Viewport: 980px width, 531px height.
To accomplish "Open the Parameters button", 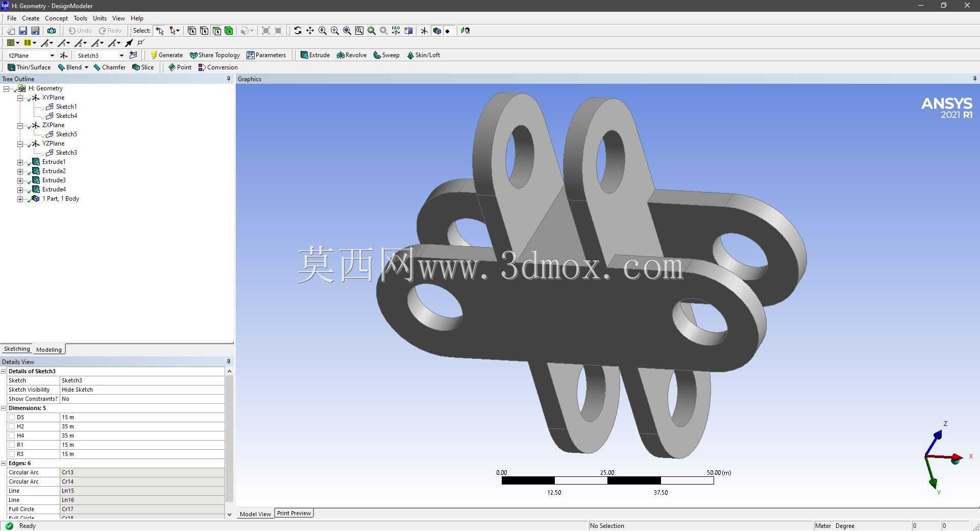I will coord(266,55).
